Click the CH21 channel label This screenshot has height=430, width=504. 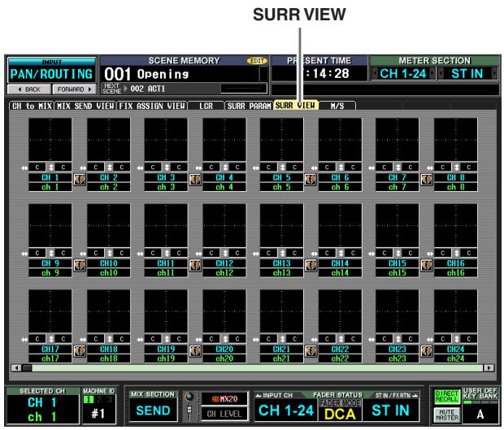pos(281,349)
